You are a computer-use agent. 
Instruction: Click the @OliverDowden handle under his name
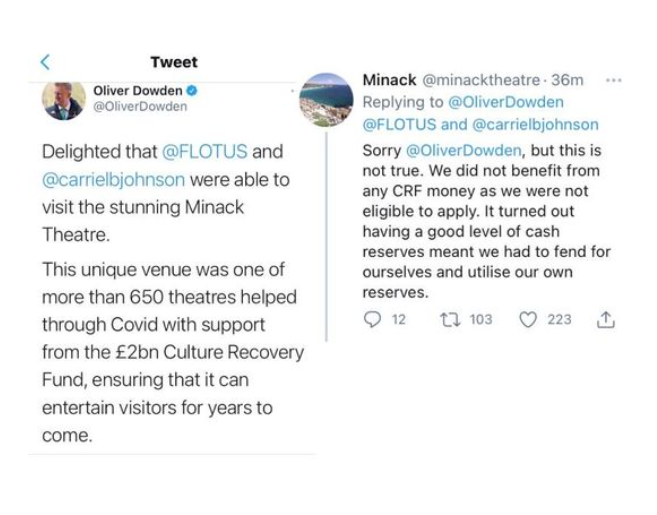tap(140, 107)
